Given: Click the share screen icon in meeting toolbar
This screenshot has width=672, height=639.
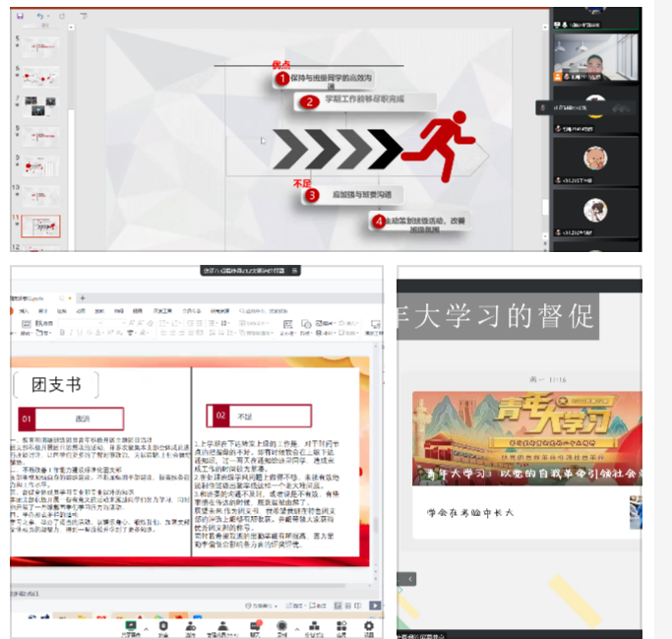Looking at the screenshot, I should 130,624.
